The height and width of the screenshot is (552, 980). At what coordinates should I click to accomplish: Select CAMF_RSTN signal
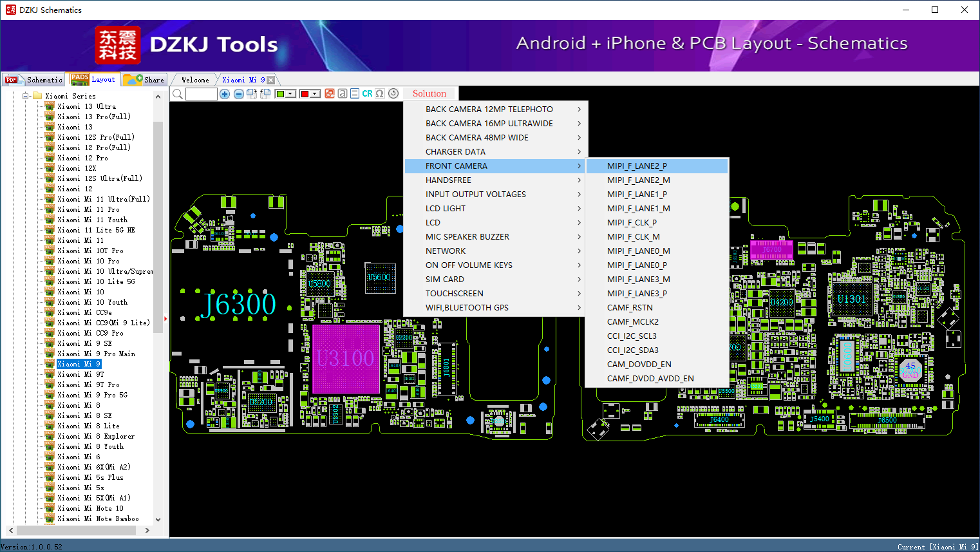[x=657, y=308]
